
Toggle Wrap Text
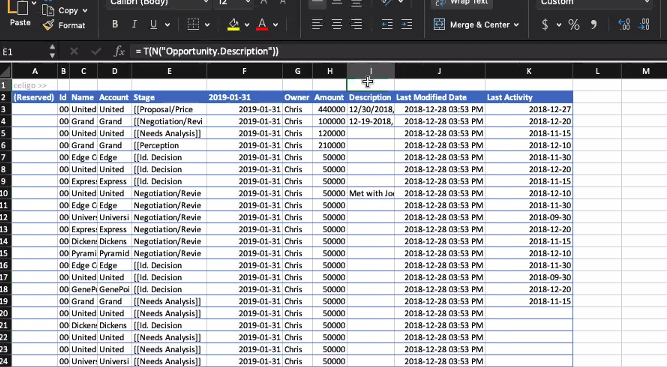point(461,3)
